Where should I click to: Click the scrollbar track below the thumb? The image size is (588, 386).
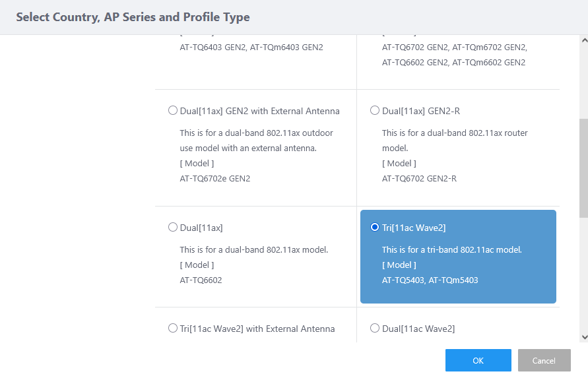click(583, 277)
